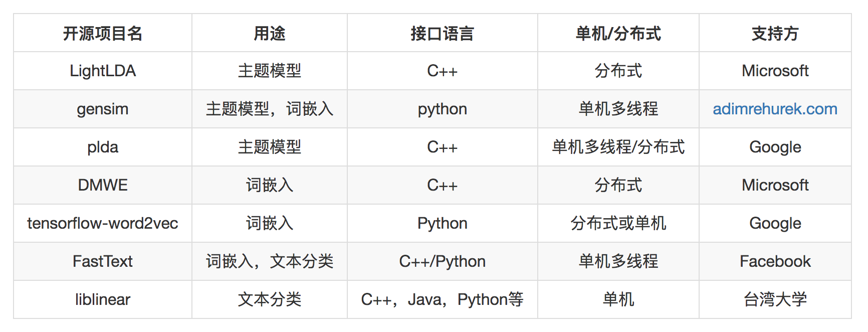Open the adimrehurek.com link
Image resolution: width=868 pixels, height=332 pixels.
point(775,109)
